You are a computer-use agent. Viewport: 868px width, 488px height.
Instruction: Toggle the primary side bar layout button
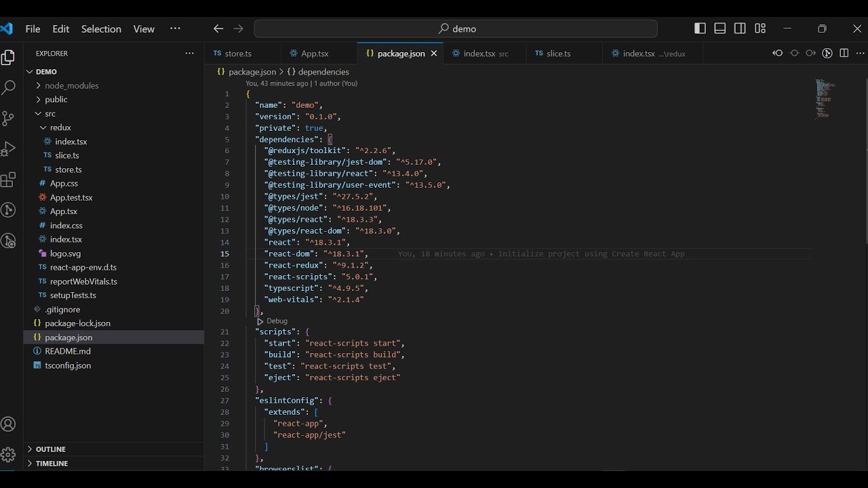point(701,28)
